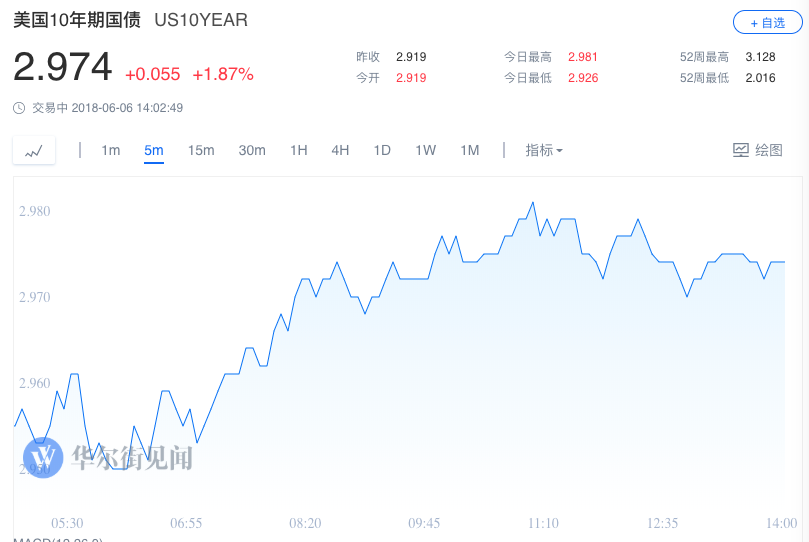Select the monthly (1M) timeframe

tap(470, 150)
